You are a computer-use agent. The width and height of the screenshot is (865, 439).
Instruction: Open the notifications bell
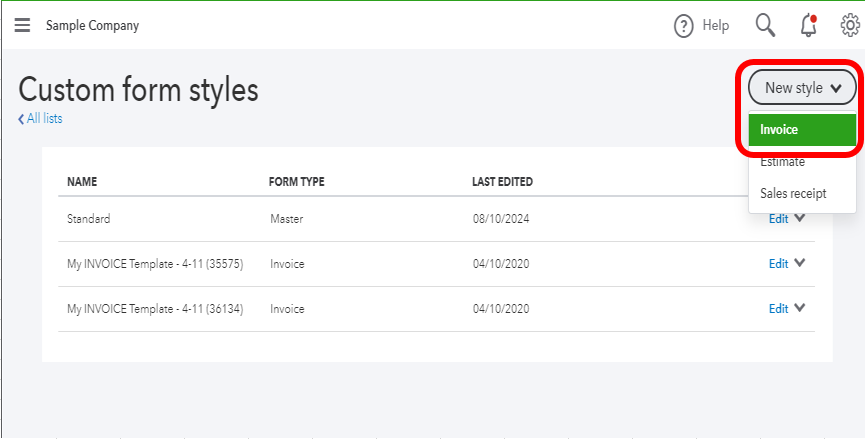coord(809,25)
